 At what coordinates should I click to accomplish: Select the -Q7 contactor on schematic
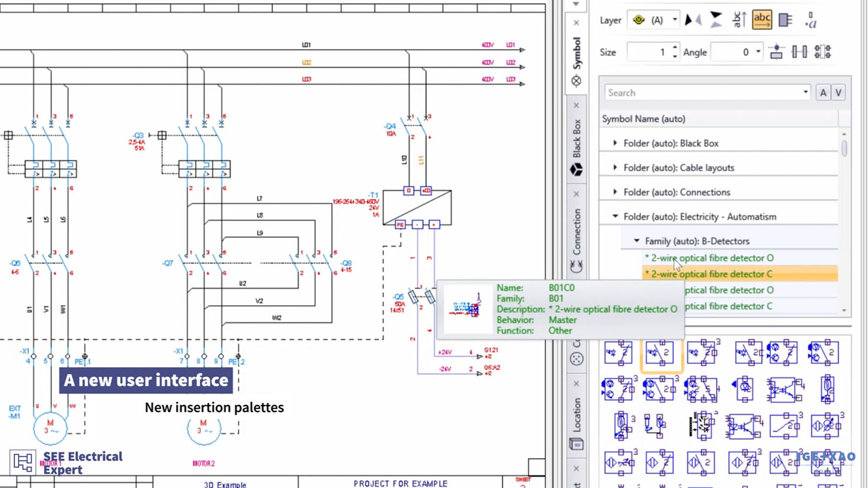click(x=204, y=264)
